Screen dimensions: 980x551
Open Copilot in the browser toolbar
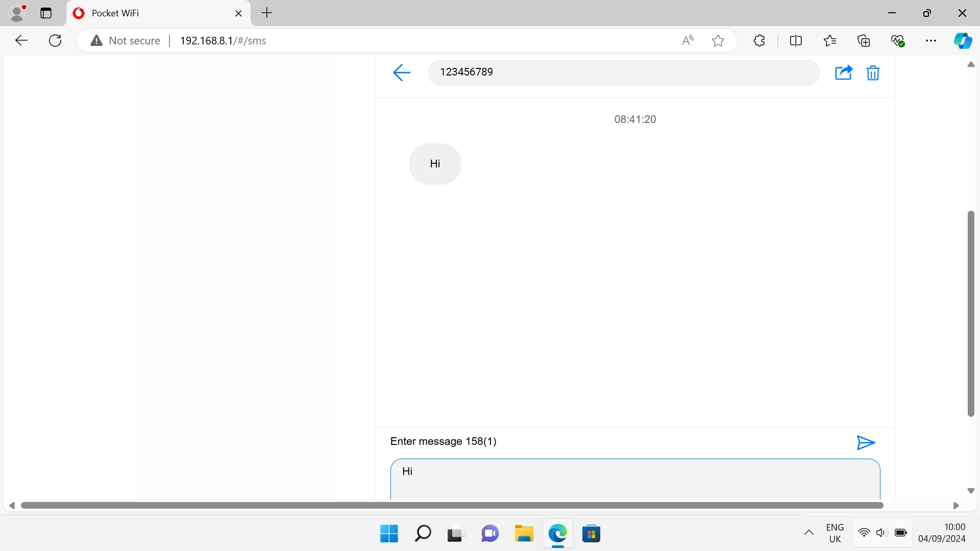tap(963, 40)
